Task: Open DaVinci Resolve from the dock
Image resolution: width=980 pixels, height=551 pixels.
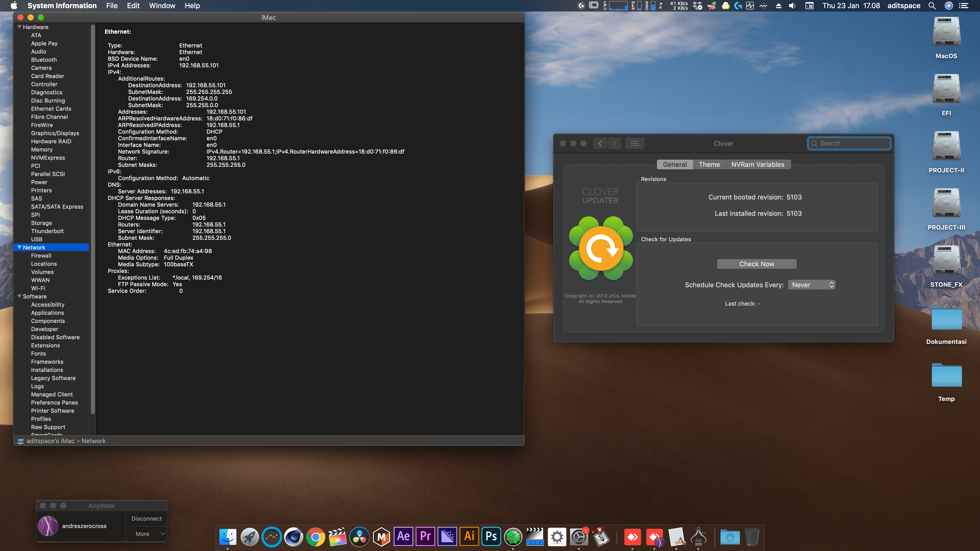Action: coord(360,537)
